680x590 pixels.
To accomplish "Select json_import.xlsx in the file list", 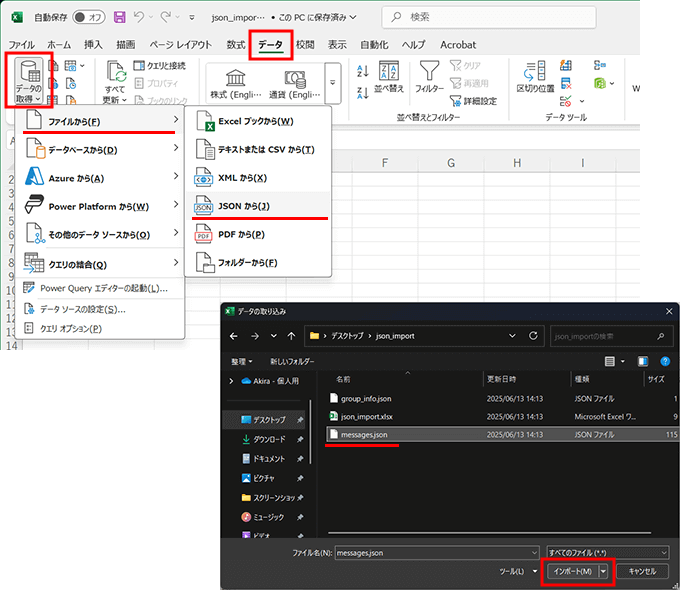I will click(x=502, y=416).
